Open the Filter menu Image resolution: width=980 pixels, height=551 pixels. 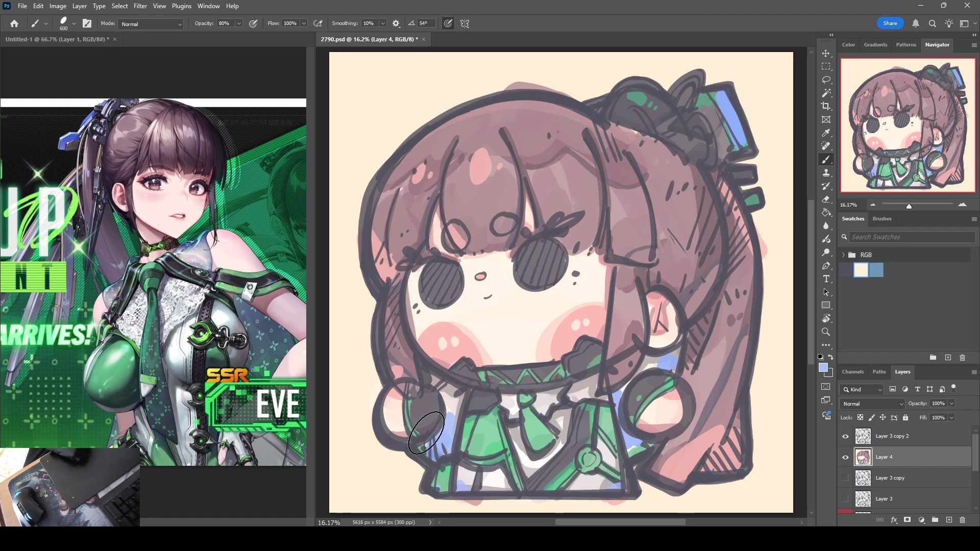click(x=140, y=6)
